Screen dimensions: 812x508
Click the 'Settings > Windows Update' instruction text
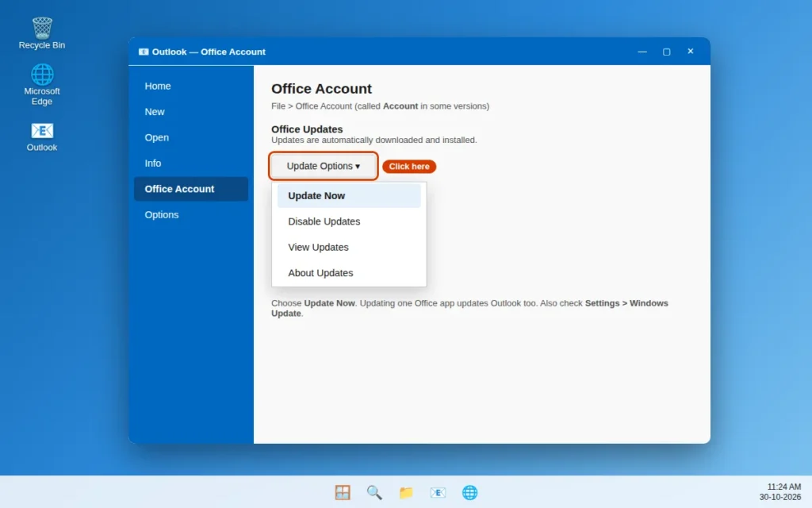click(469, 309)
